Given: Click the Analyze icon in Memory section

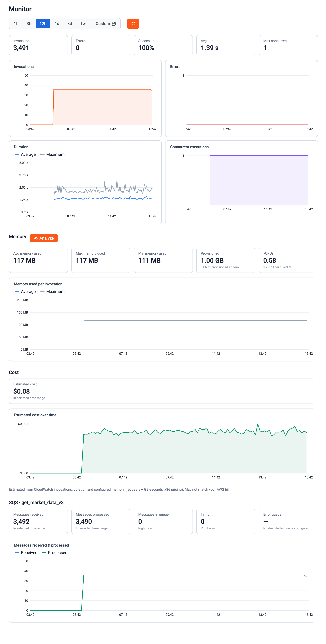Looking at the screenshot, I should pos(36,238).
